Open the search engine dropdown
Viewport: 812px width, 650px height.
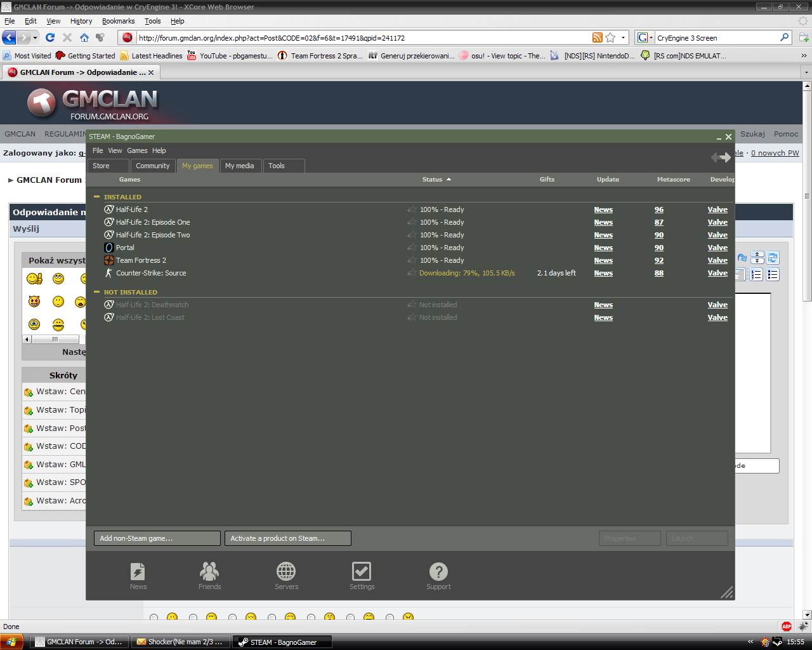point(645,37)
